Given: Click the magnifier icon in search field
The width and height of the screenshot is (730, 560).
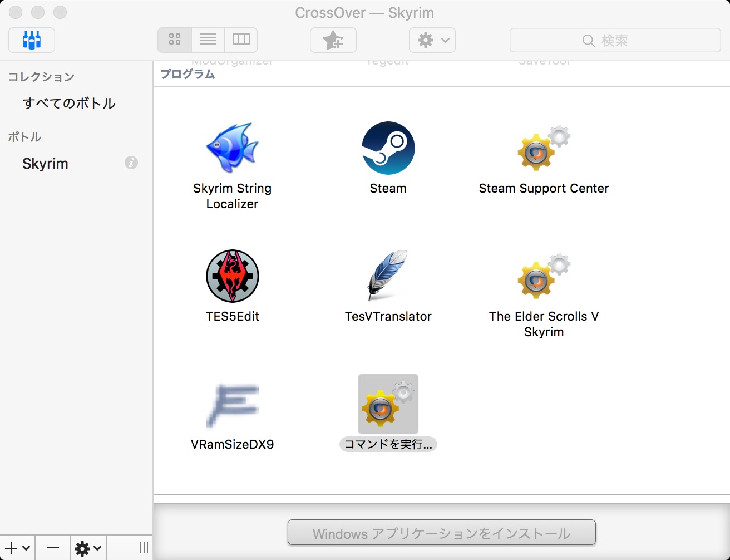Looking at the screenshot, I should pyautogui.click(x=588, y=41).
